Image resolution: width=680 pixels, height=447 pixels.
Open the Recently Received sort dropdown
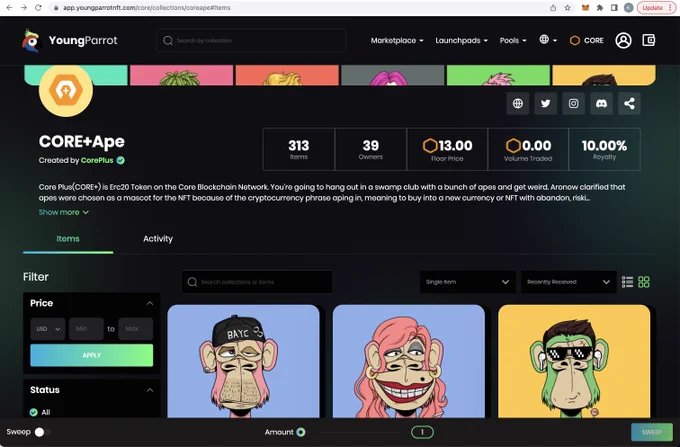tap(569, 282)
